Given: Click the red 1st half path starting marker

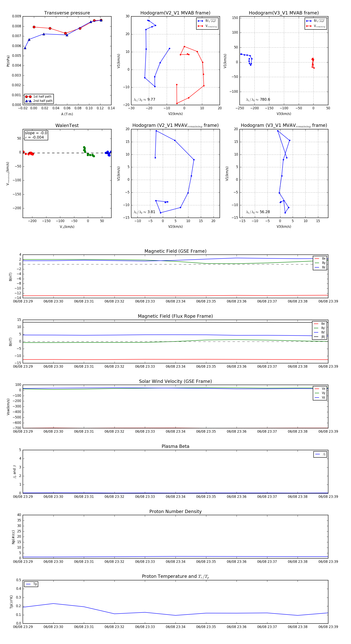Looking at the screenshot, I should tap(34, 27).
